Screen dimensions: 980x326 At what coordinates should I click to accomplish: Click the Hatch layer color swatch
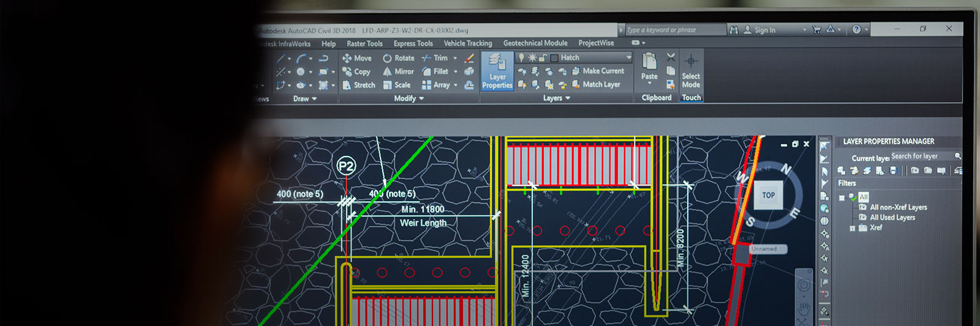[554, 58]
